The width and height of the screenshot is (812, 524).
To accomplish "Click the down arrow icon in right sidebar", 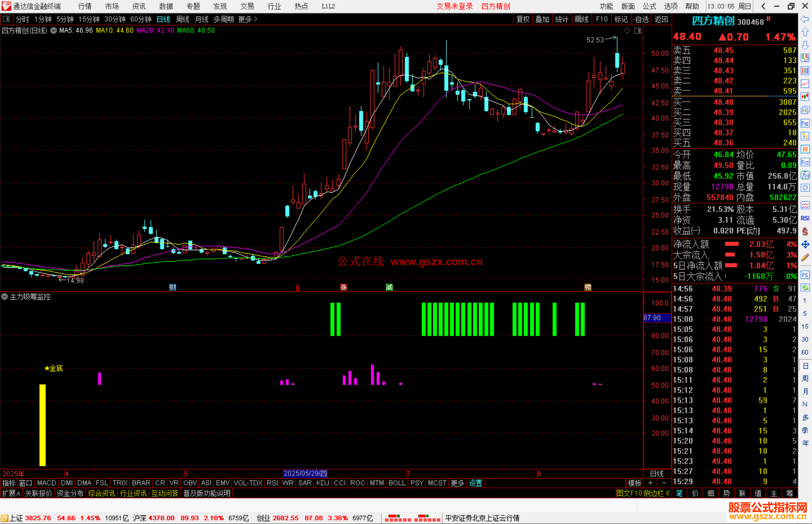I will click(805, 45).
